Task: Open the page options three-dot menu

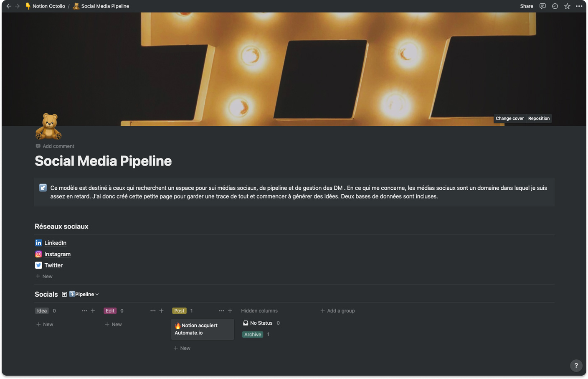Action: pyautogui.click(x=579, y=6)
